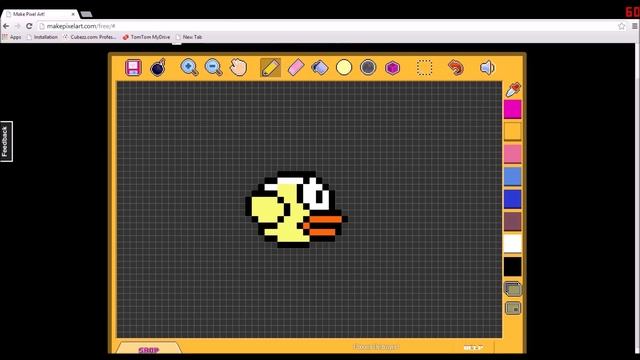
Task: Select the light blue color swatch
Action: tap(512, 176)
